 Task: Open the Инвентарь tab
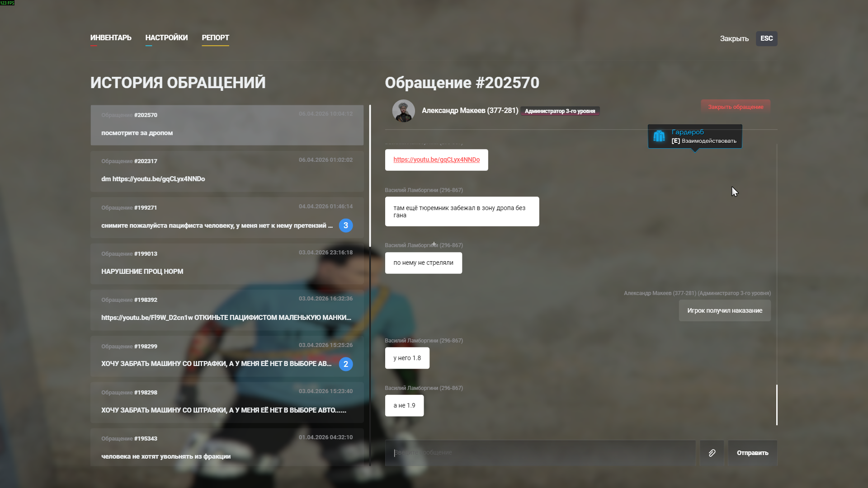[x=111, y=38]
